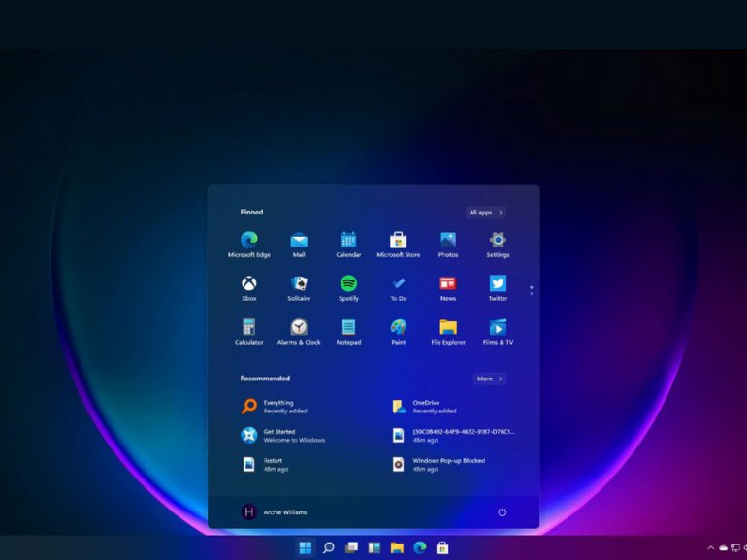The image size is (747, 560).
Task: Launch the Xbox app
Action: (249, 288)
